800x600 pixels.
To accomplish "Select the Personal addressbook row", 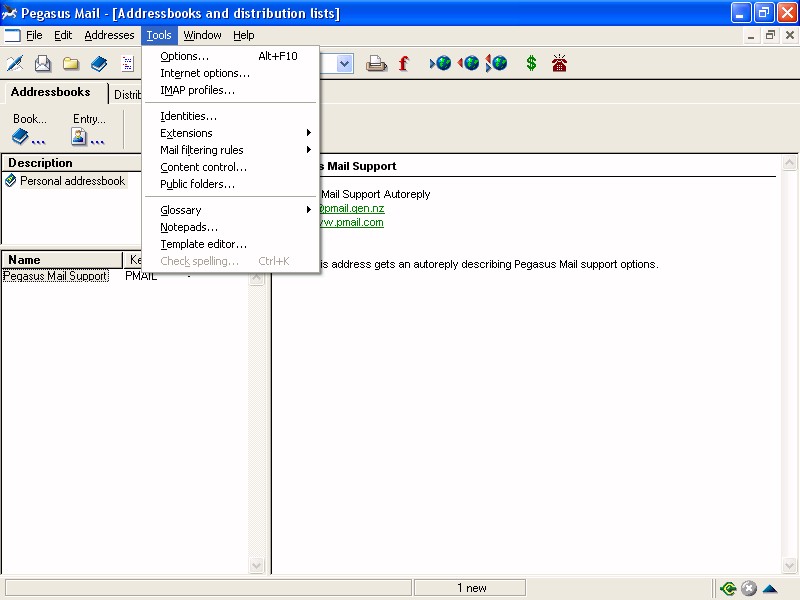I will coord(72,181).
